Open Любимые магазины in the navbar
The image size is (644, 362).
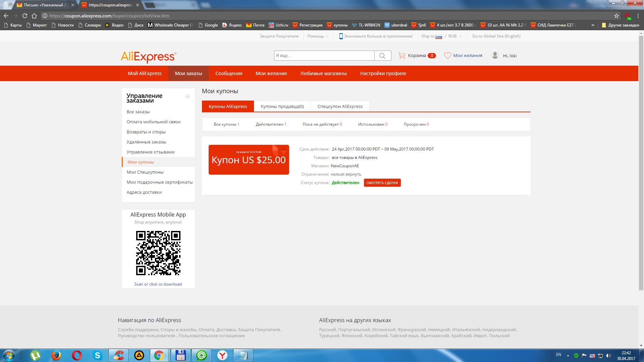(x=323, y=73)
